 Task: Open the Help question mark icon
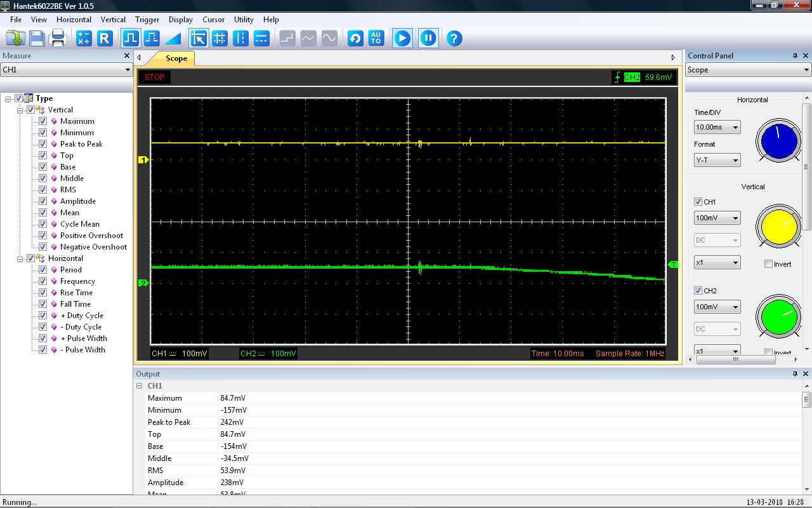tap(454, 38)
